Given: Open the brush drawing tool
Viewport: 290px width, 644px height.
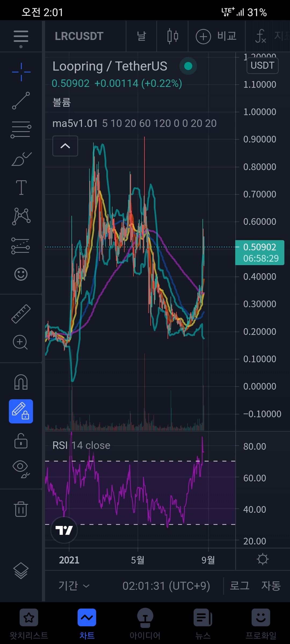Looking at the screenshot, I should point(21,159).
